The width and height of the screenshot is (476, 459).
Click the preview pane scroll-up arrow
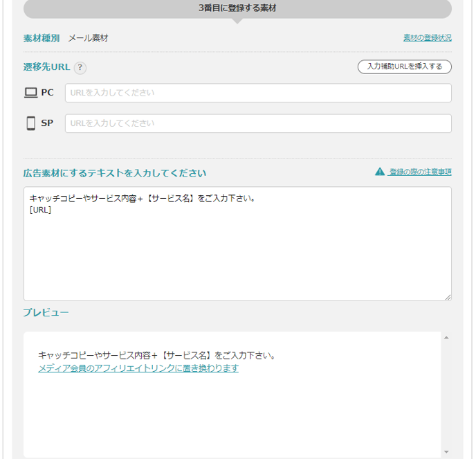(446, 337)
